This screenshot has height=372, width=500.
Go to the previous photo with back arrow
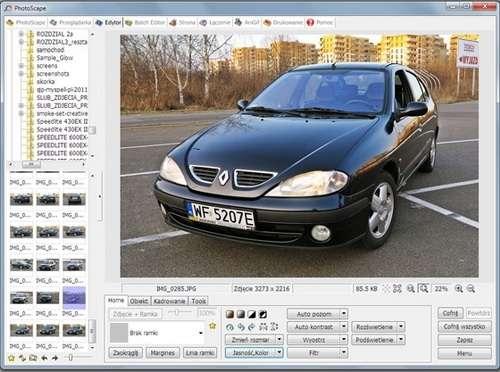[x=44, y=358]
